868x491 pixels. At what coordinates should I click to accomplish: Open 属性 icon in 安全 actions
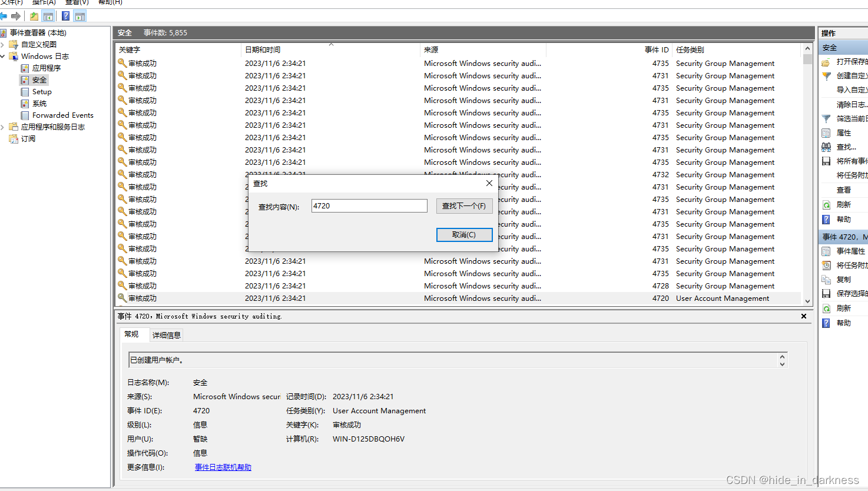click(x=826, y=133)
